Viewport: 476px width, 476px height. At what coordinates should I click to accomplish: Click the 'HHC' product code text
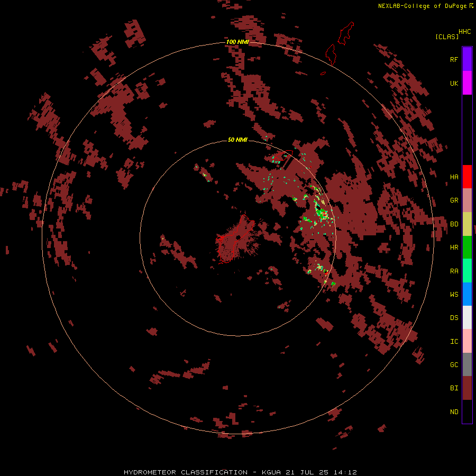[x=465, y=32]
